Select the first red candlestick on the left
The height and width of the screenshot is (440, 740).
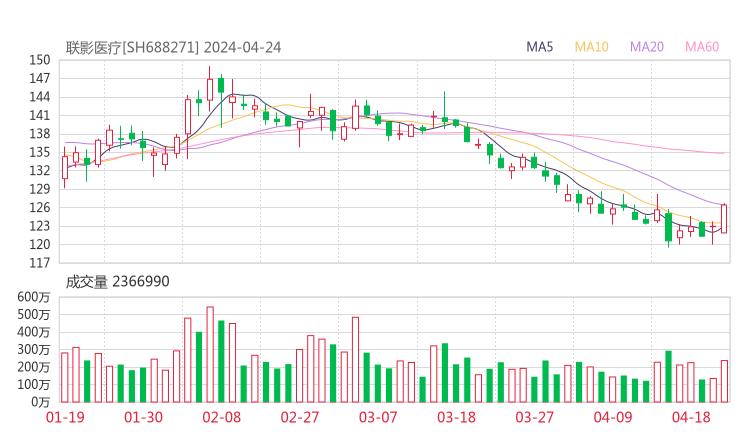point(65,168)
